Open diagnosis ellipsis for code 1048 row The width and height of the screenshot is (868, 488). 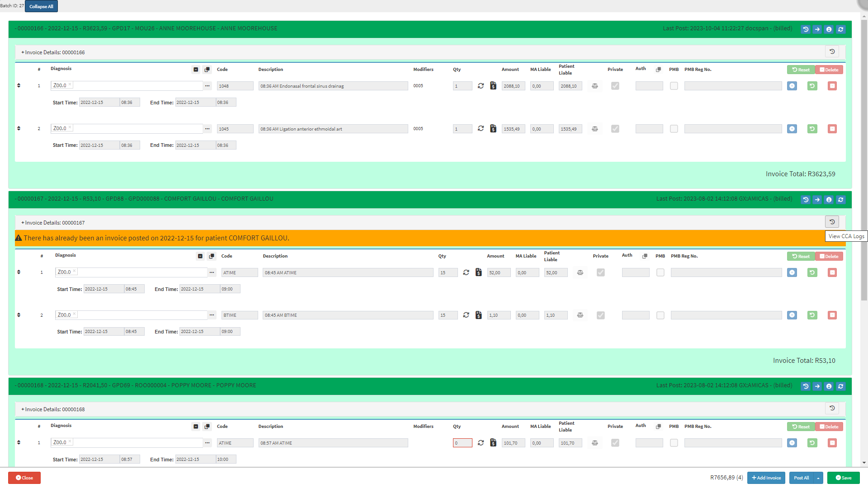click(207, 86)
